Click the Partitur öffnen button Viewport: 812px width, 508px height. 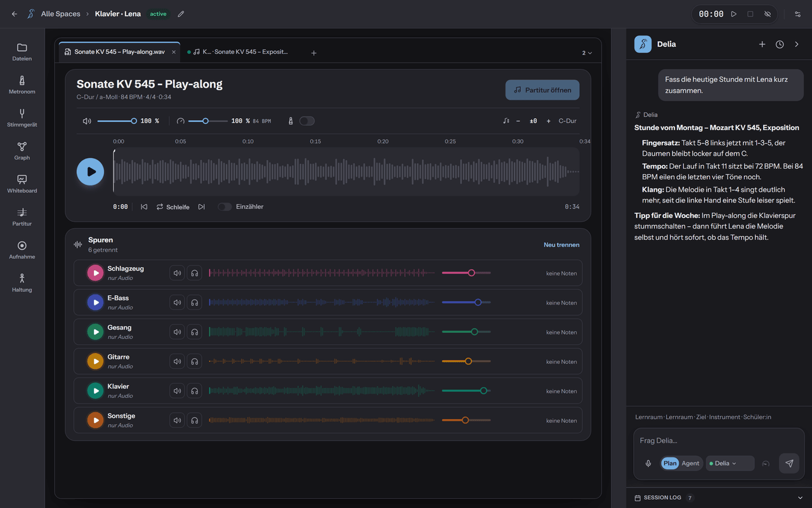click(x=542, y=90)
